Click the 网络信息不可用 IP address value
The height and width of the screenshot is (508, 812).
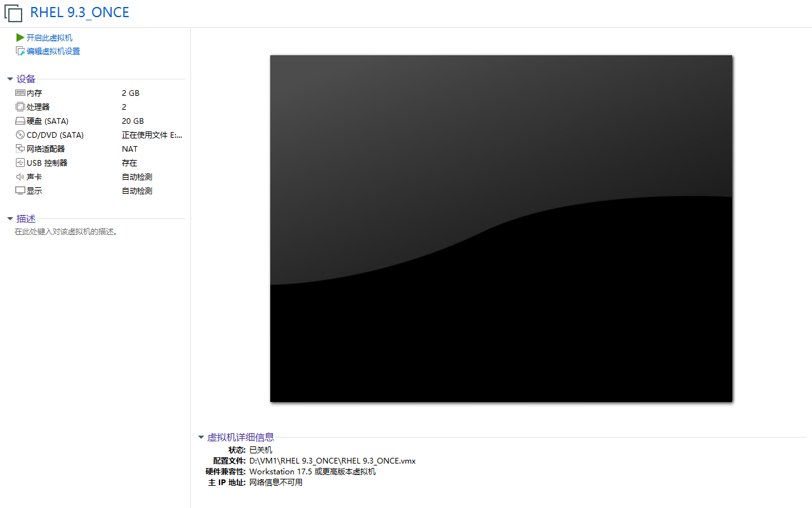(276, 482)
